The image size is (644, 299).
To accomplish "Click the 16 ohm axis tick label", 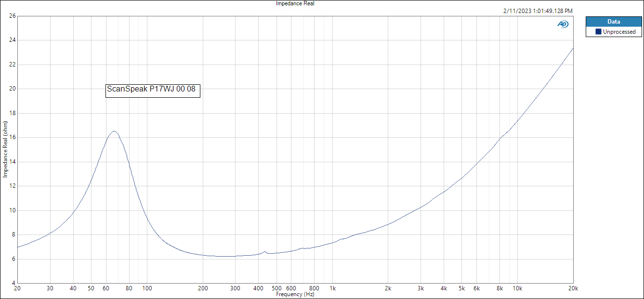I will click(13, 138).
